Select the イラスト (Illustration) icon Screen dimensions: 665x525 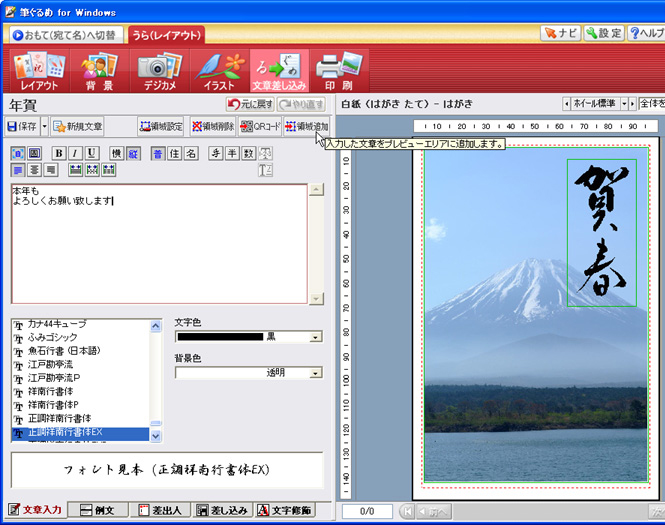[x=219, y=71]
